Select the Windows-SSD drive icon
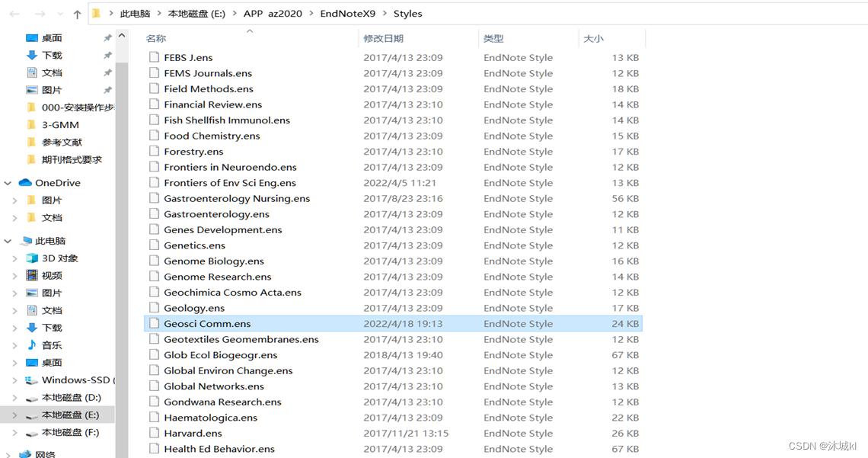Image resolution: width=868 pixels, height=458 pixels. coord(32,380)
